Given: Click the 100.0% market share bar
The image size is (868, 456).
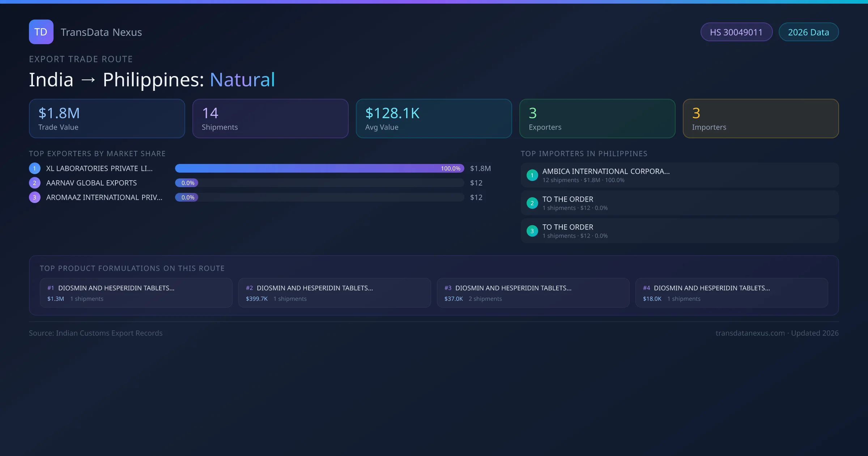Looking at the screenshot, I should (x=319, y=168).
